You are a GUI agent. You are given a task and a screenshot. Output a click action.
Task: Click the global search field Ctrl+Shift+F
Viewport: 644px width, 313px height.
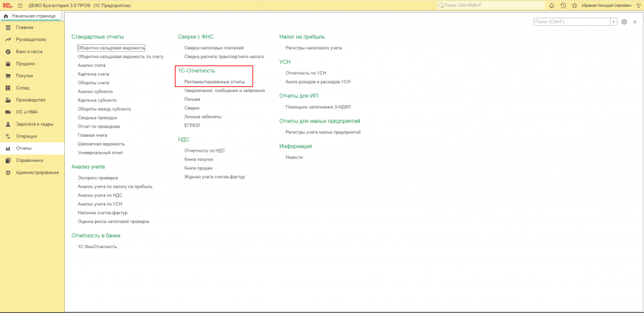tap(491, 5)
